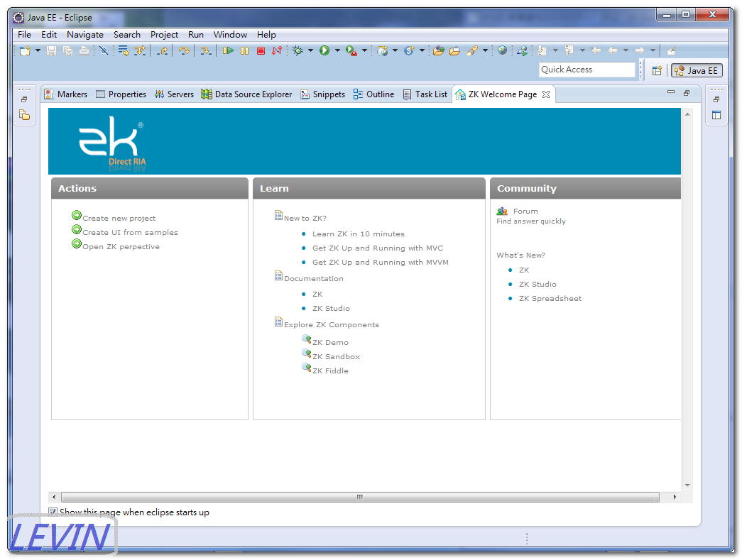This screenshot has width=742, height=560.
Task: Minimize the view panel stack
Action: point(670,92)
